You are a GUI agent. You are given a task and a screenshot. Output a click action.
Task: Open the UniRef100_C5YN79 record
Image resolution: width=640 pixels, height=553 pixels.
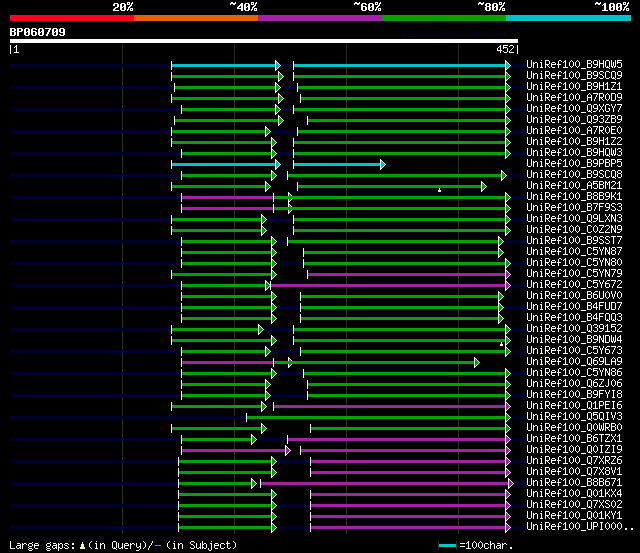coord(574,273)
